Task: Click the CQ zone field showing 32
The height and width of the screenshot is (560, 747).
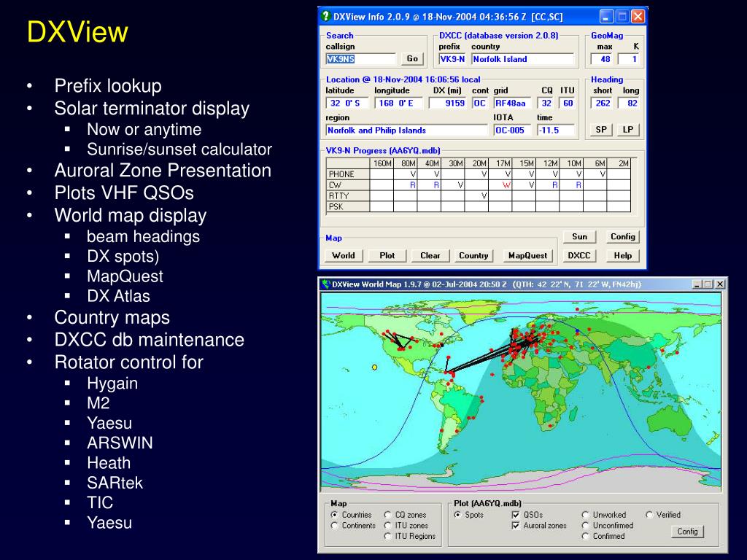Action: tap(545, 103)
